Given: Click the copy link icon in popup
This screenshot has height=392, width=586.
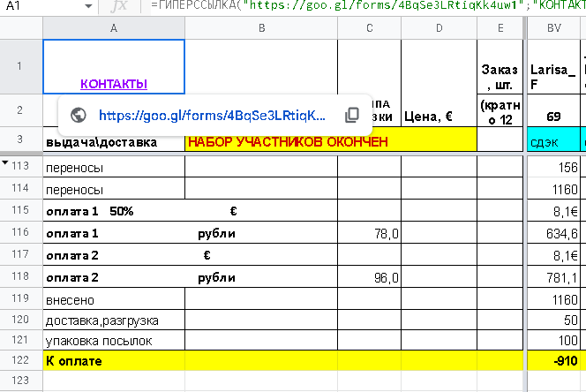Looking at the screenshot, I should (351, 115).
